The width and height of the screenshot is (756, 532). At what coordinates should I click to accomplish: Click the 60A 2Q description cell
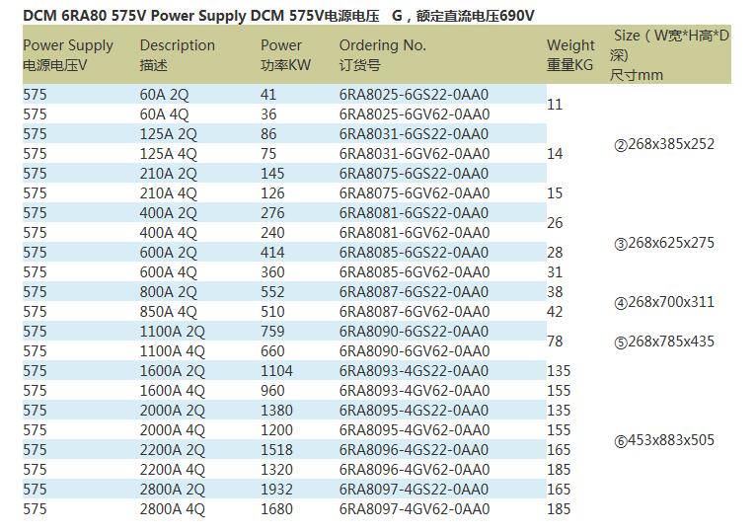(169, 95)
